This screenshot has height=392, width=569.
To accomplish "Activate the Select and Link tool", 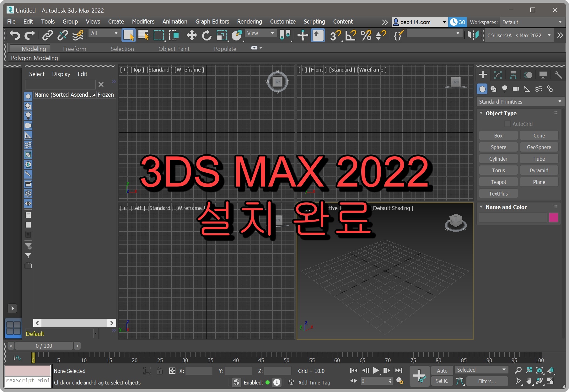I will (47, 35).
